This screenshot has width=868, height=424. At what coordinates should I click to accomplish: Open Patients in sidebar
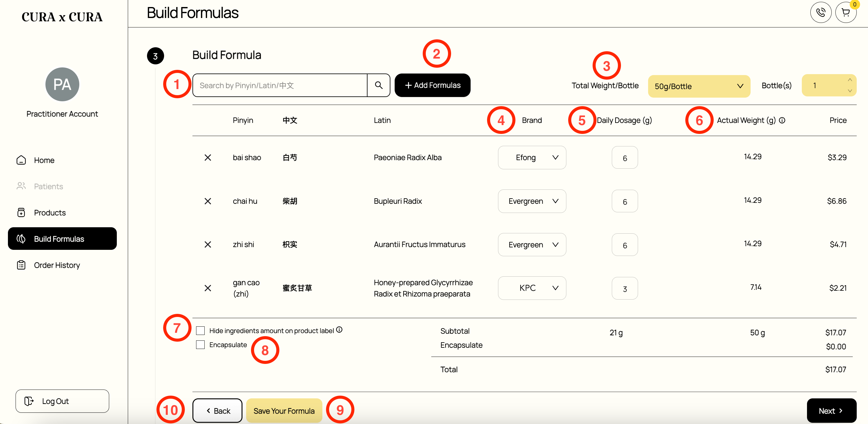[62, 186]
